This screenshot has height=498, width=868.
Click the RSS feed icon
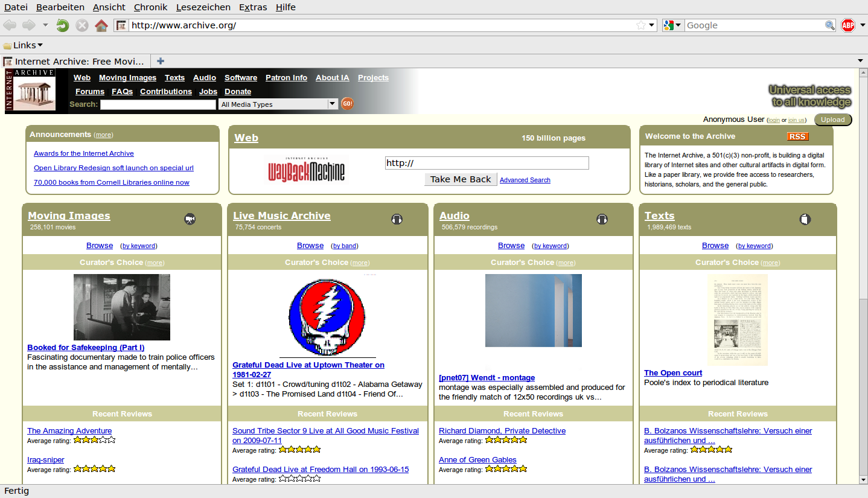798,136
